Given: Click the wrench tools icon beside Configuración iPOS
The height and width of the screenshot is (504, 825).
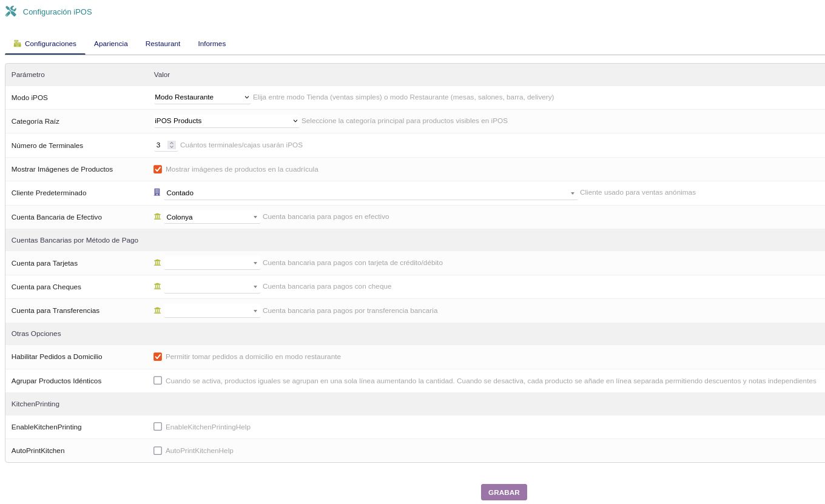Looking at the screenshot, I should coord(11,12).
